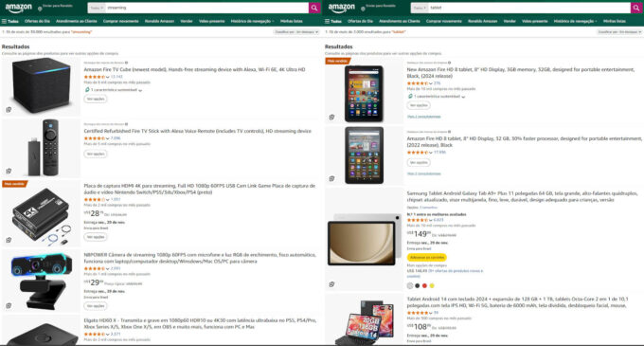This screenshot has height=346, width=644.
Task: Click sustainability leaf icon under Fire TV Cube
Action: pyautogui.click(x=87, y=90)
